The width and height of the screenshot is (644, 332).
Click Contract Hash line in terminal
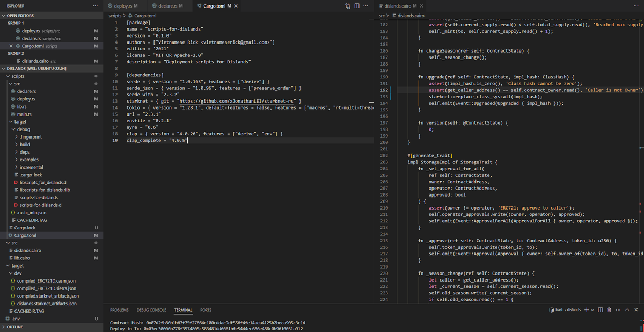tap(207, 323)
